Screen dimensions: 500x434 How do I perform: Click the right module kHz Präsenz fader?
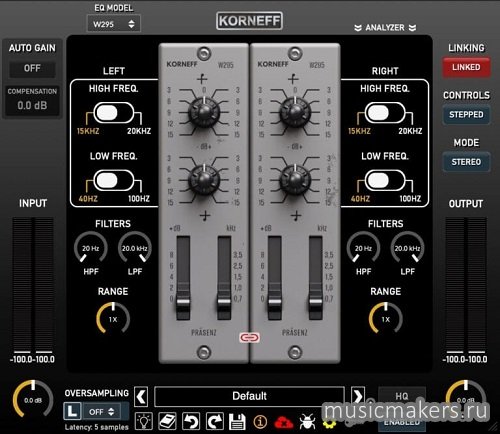pyautogui.click(x=315, y=302)
